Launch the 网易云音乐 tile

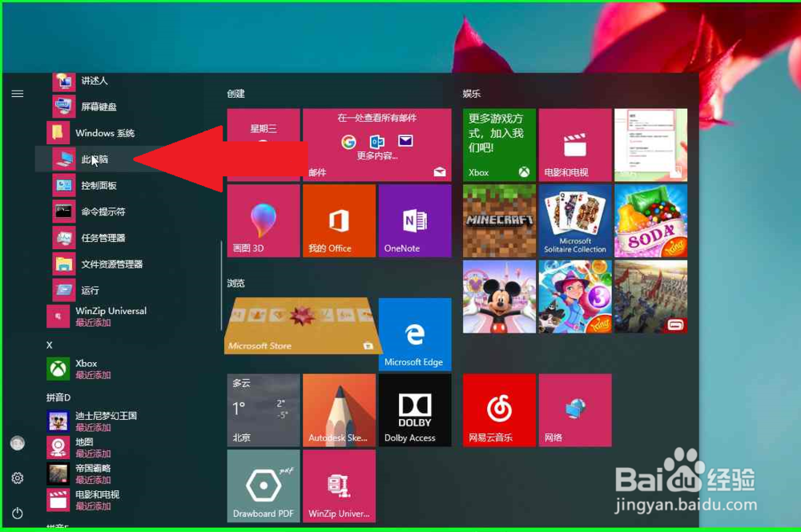499,410
